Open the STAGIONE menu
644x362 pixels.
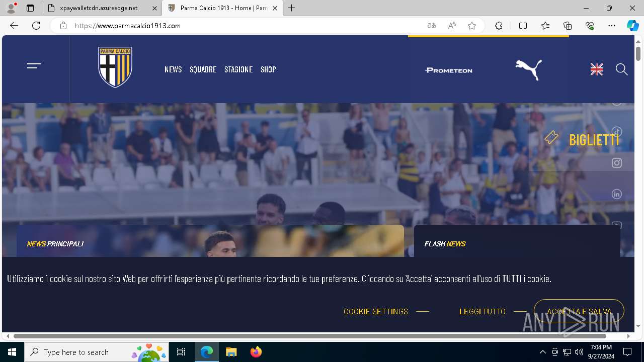238,69
